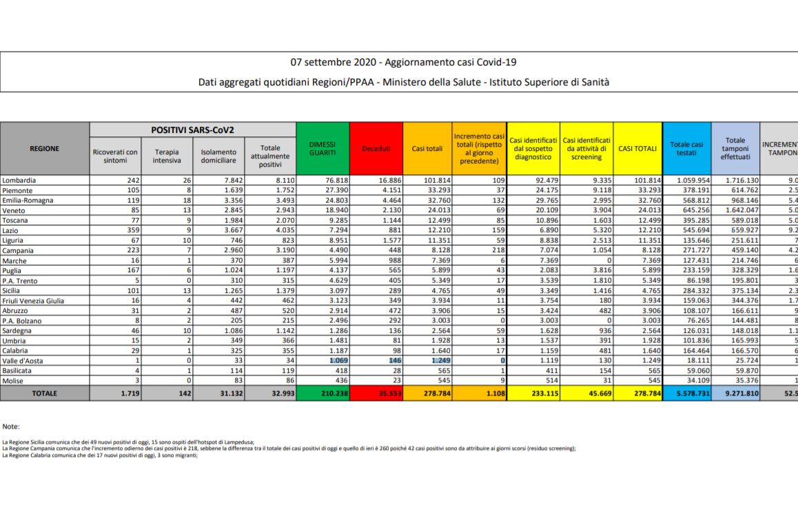Screen dimensions: 798x532
Task: Click total screening cases value 45.669
Action: (600, 393)
